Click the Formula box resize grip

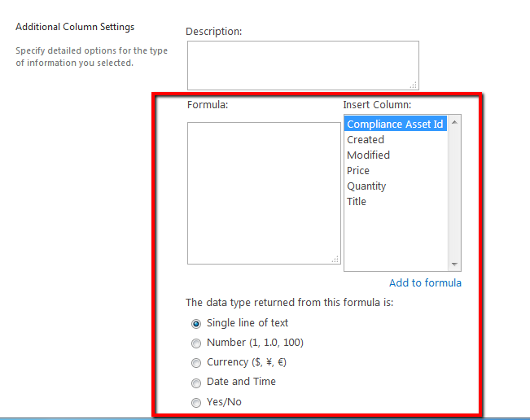tap(335, 259)
